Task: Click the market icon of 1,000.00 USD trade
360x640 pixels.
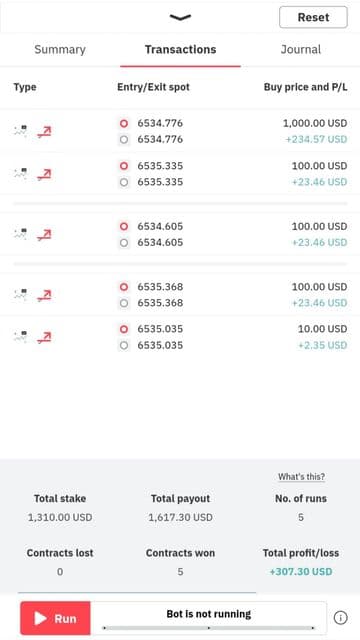Action: [x=20, y=131]
